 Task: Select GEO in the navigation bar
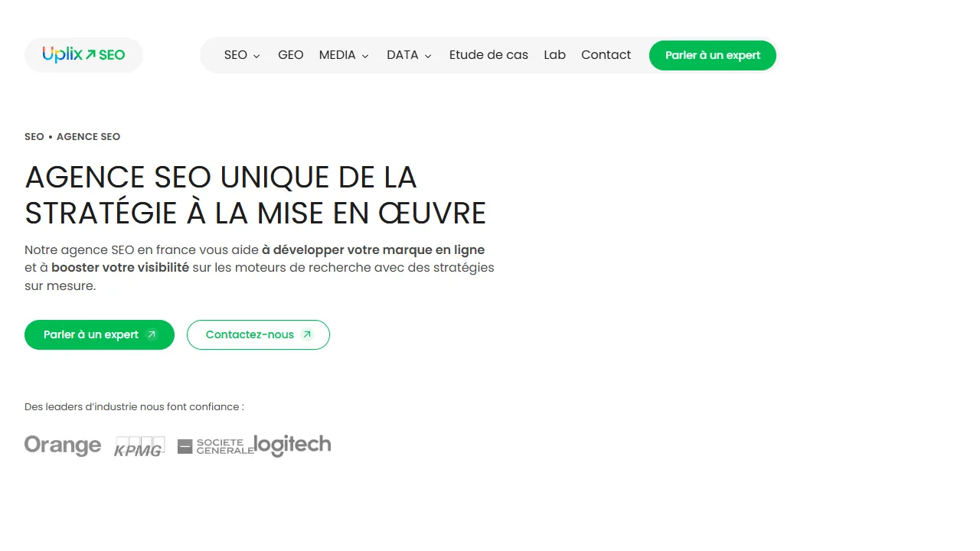pos(291,55)
